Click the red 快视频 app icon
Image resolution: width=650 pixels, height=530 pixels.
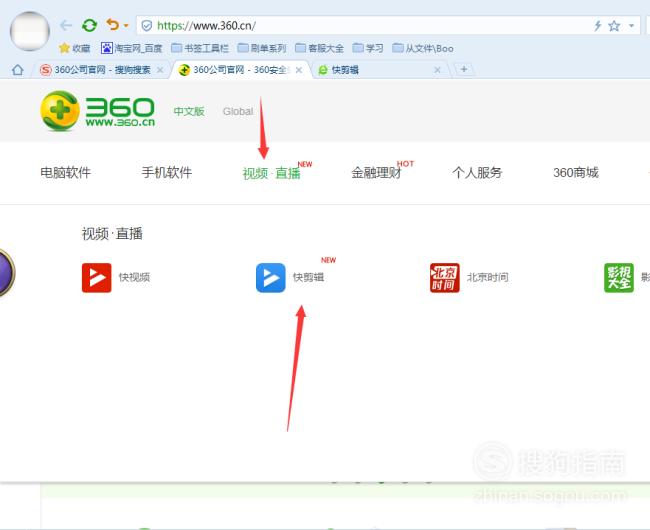97,278
